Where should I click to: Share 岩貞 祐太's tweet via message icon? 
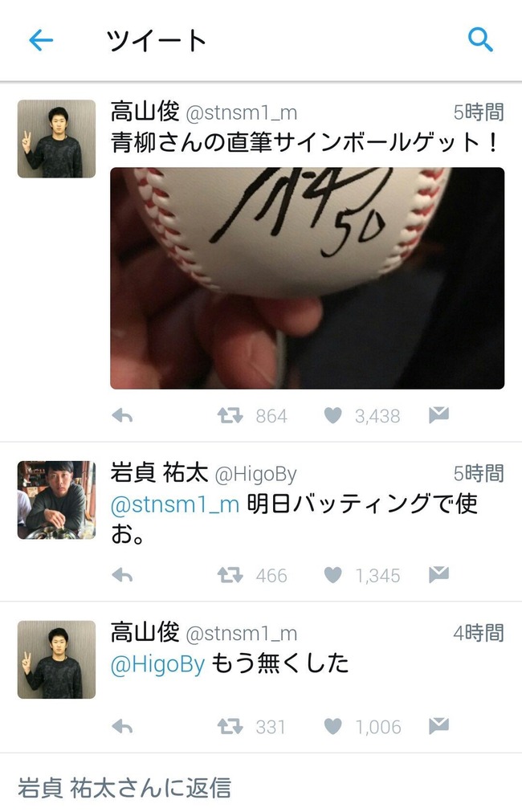[438, 574]
